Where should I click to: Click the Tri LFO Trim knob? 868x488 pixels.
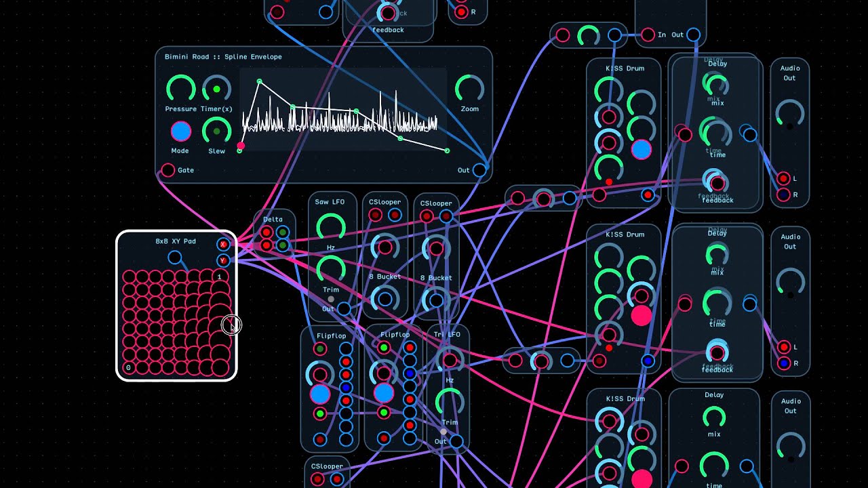click(450, 403)
